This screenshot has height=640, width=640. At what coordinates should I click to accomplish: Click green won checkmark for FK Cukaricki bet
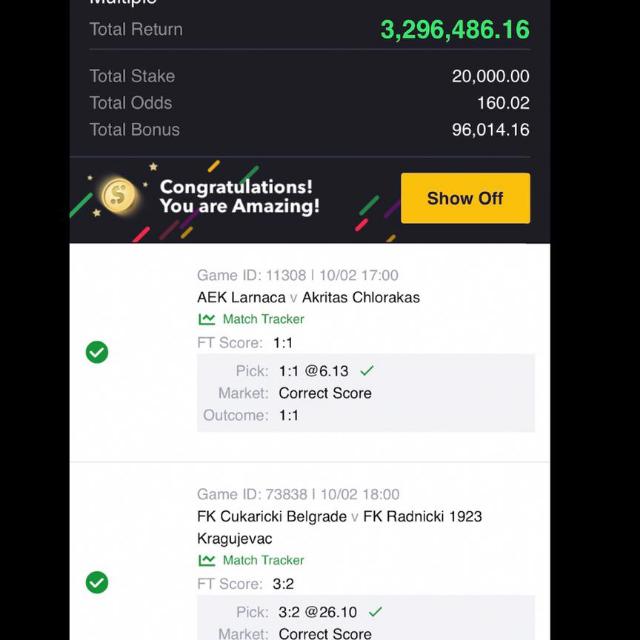pos(97,582)
